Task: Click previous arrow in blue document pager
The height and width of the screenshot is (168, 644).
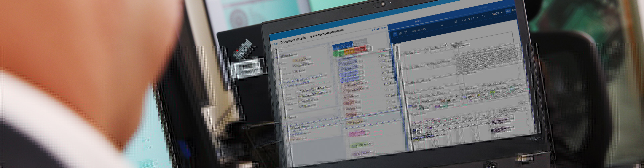Action: (x=336, y=47)
